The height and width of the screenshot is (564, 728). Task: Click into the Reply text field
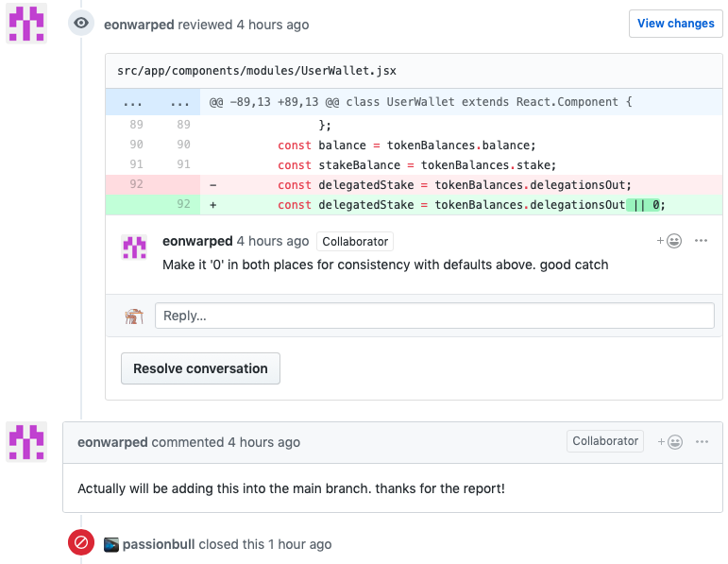(x=434, y=316)
